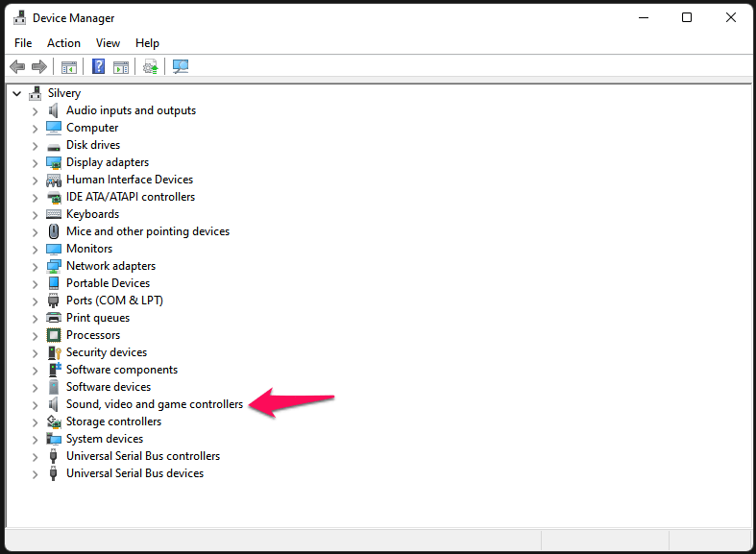Viewport: 756px width, 554px height.
Task: Click the keyboard icon beside Keyboards
Action: [x=54, y=214]
